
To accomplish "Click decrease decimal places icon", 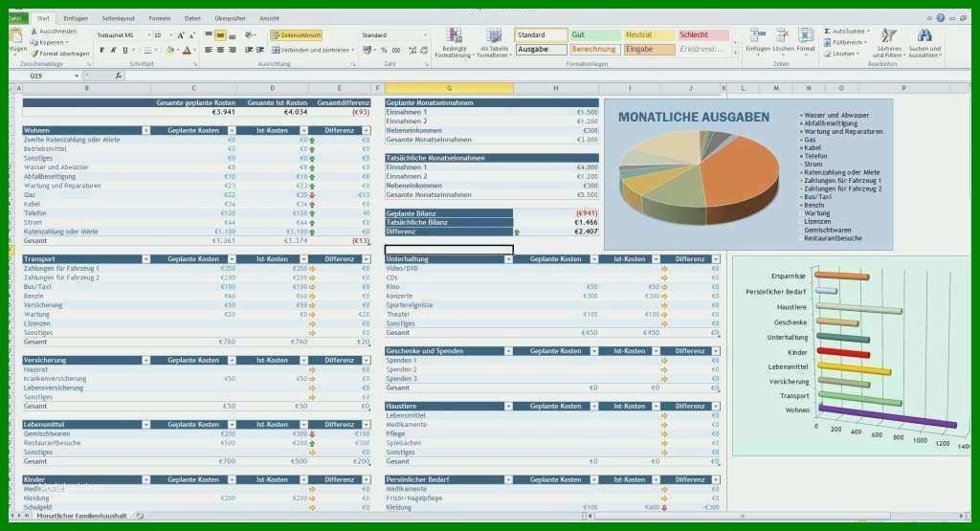I will point(424,50).
